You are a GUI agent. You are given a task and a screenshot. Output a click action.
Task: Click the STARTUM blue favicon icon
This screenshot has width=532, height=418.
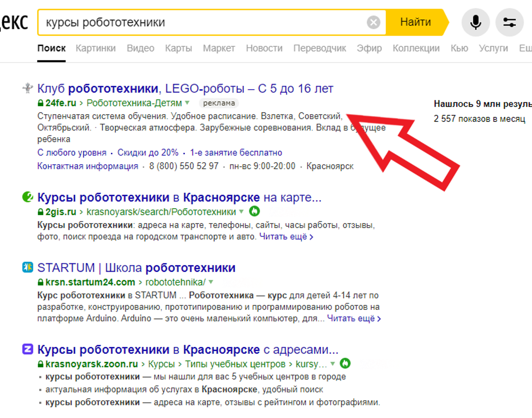[27, 267]
